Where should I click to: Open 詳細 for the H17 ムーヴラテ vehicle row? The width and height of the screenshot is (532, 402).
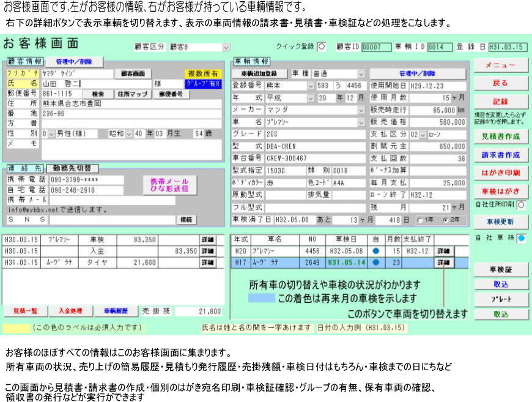[x=444, y=262]
